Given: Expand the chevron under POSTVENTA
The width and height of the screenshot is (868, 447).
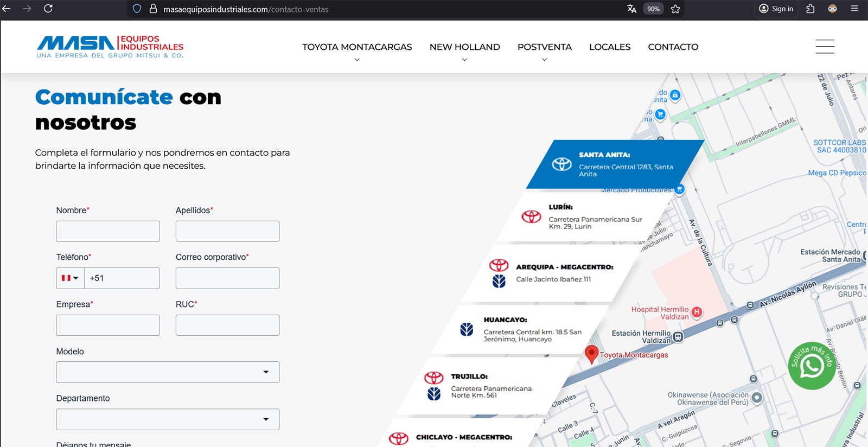Looking at the screenshot, I should click(x=545, y=60).
